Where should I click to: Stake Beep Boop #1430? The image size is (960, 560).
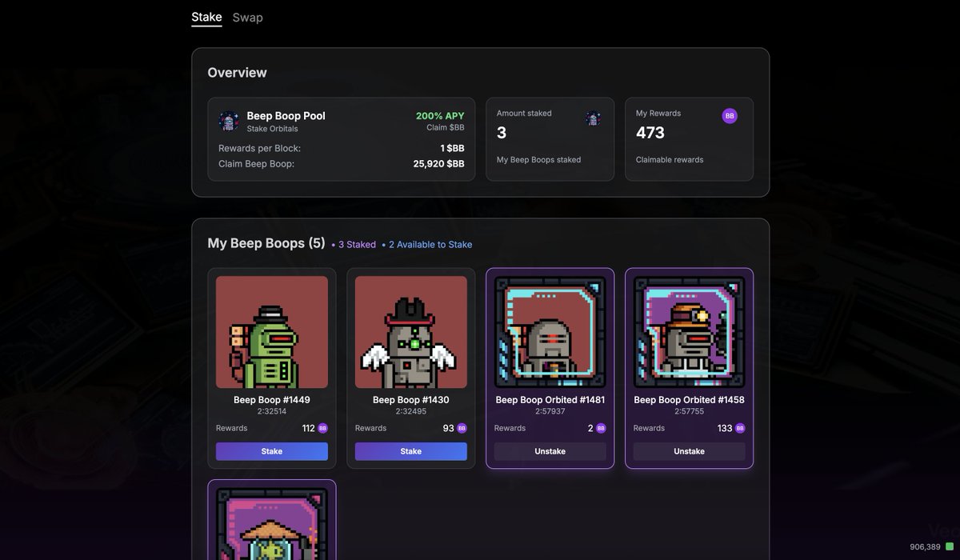[411, 451]
